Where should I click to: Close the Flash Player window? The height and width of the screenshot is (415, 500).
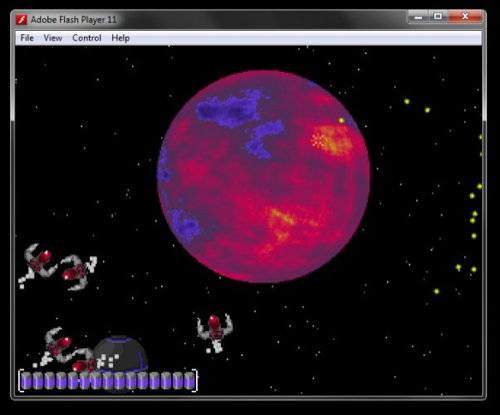pos(465,16)
